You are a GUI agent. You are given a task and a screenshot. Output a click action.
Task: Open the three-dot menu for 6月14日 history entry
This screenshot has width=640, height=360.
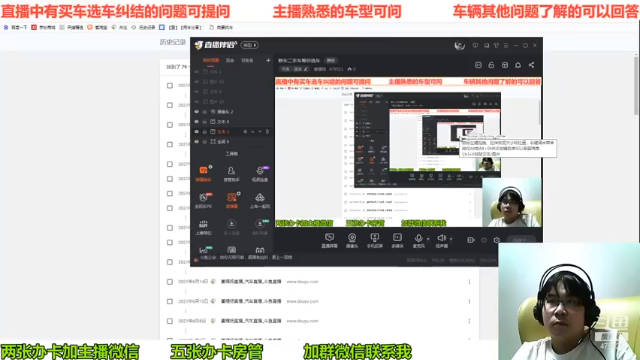click(x=469, y=282)
